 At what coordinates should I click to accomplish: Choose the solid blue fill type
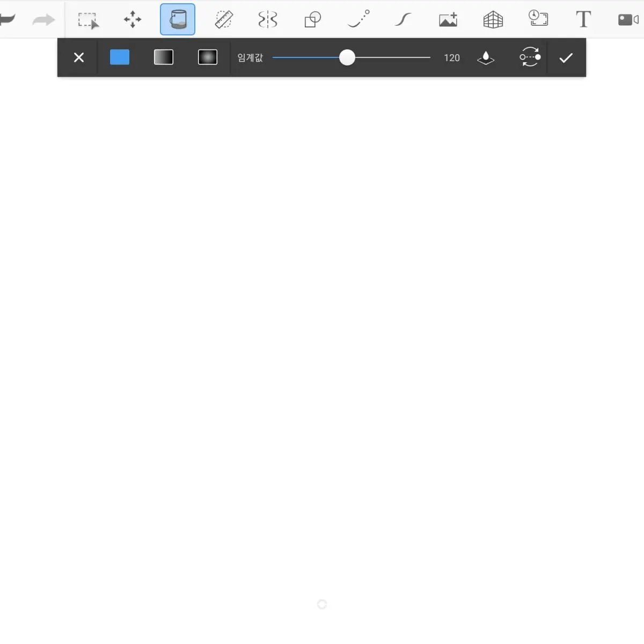(120, 57)
